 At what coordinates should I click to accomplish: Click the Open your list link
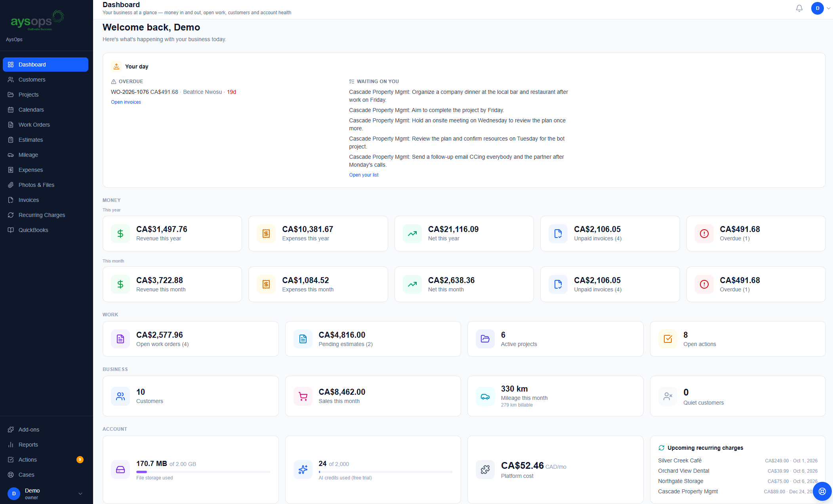point(364,175)
